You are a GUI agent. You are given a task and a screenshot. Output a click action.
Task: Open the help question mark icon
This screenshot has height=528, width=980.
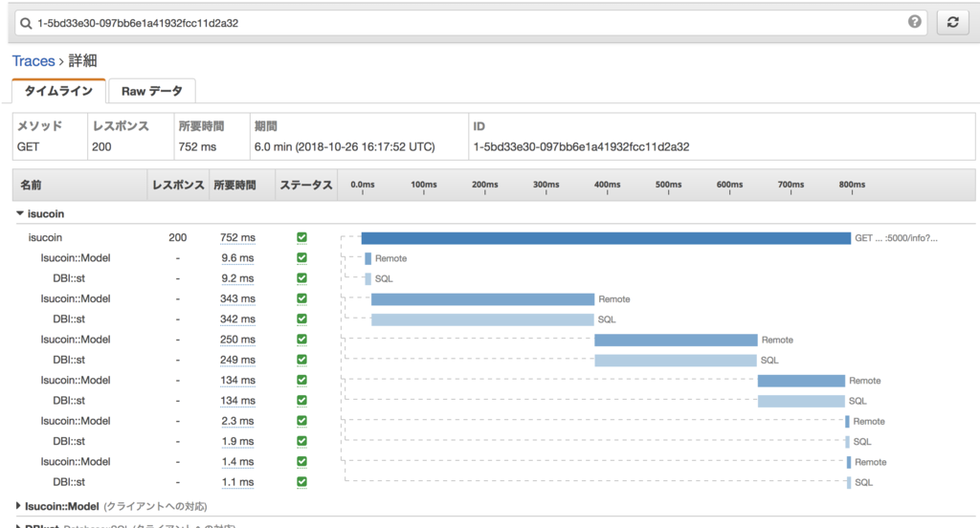(x=914, y=22)
